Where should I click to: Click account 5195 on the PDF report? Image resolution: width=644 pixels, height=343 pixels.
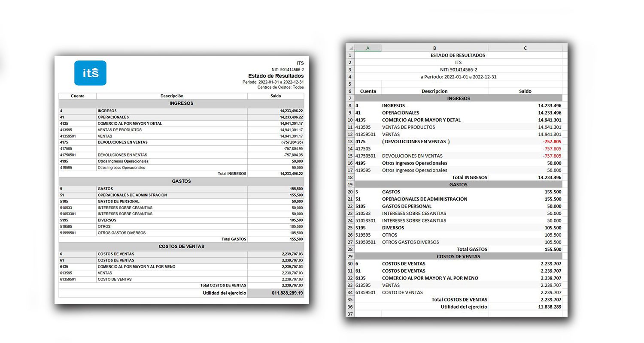click(64, 220)
